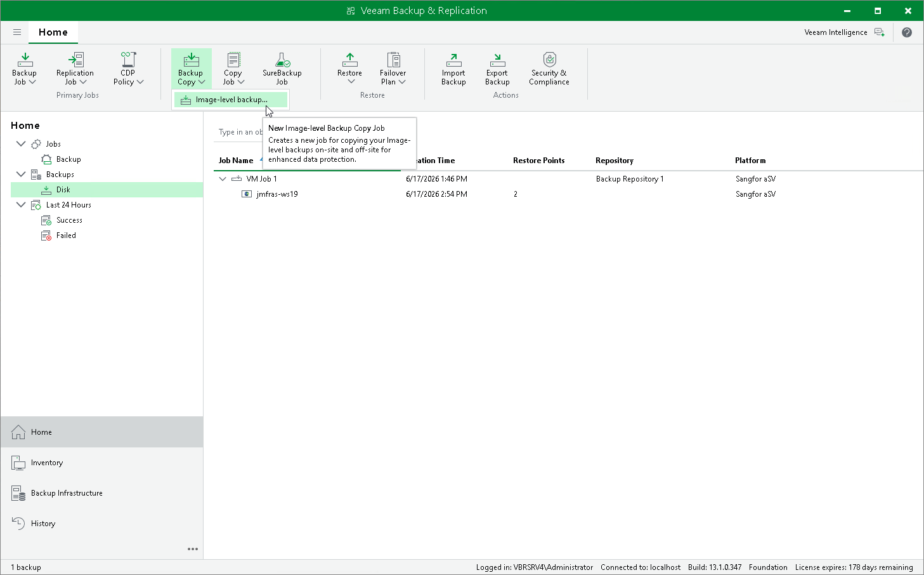Open the Failover Plan ribbon button

click(x=393, y=69)
